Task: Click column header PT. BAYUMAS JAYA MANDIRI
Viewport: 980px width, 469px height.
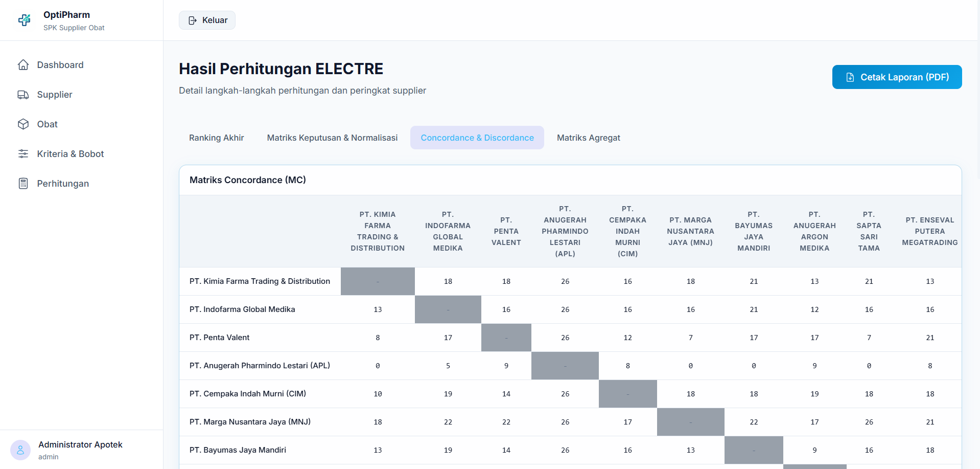Action: pyautogui.click(x=754, y=231)
